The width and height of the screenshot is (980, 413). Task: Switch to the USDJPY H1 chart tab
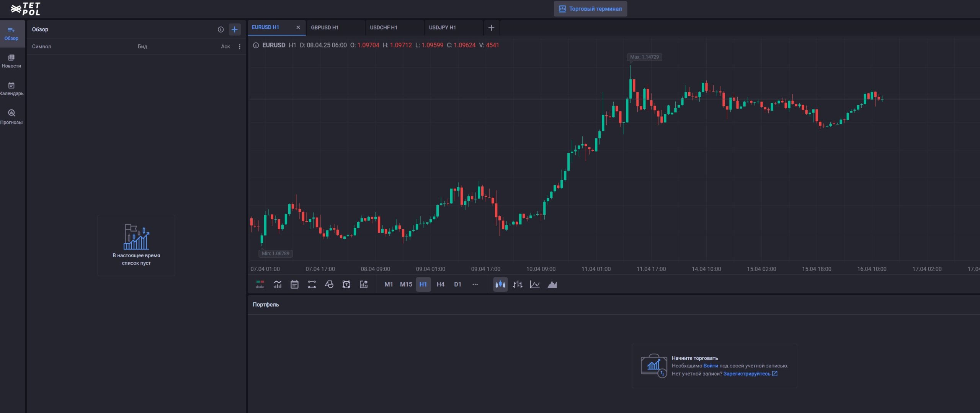pyautogui.click(x=443, y=28)
